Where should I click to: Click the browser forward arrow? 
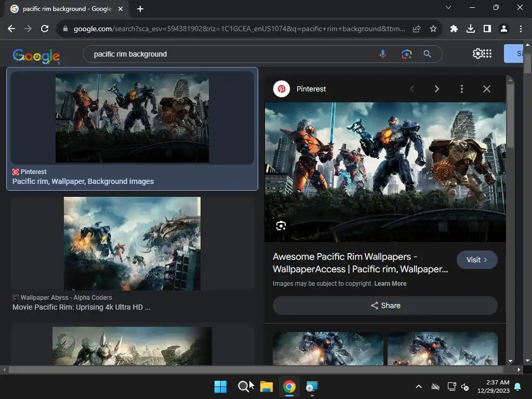(x=28, y=29)
